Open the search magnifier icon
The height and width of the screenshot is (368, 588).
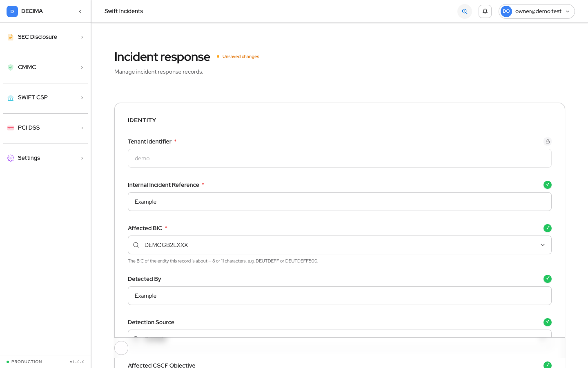point(465,11)
